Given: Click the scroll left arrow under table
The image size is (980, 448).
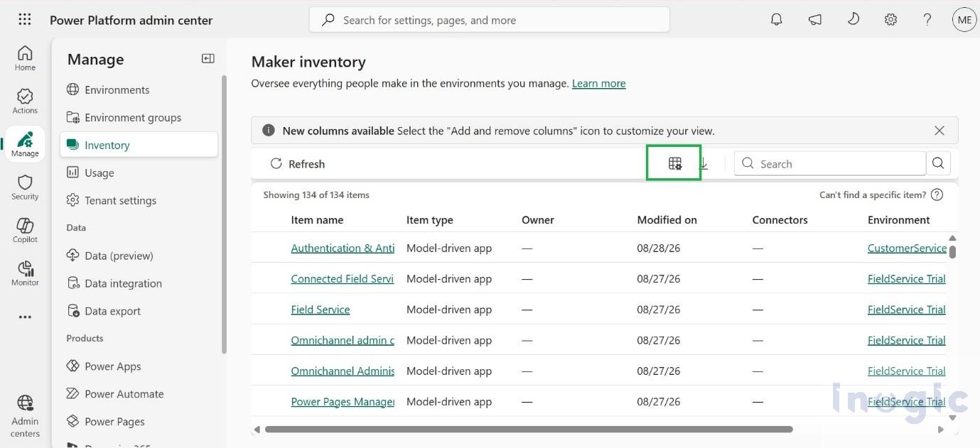Looking at the screenshot, I should [257, 430].
